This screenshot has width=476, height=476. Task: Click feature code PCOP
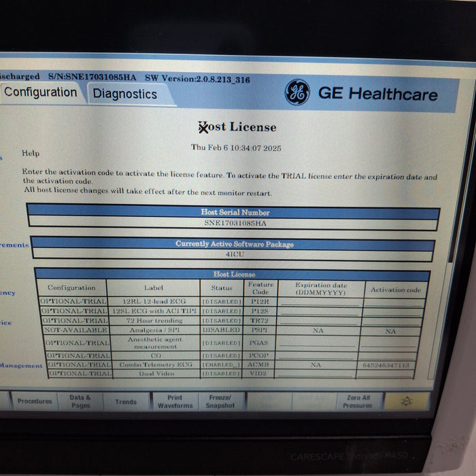pos(258,355)
